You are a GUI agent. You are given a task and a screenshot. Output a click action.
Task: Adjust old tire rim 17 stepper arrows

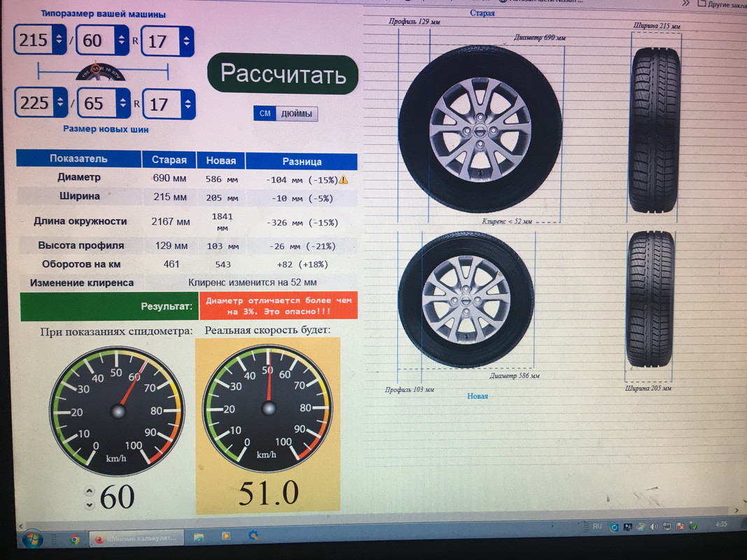click(186, 41)
